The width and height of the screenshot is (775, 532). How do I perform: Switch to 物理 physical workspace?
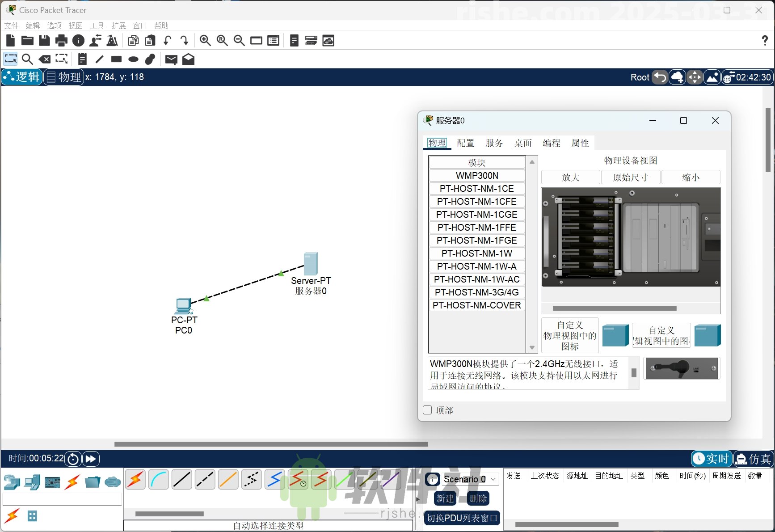64,77
